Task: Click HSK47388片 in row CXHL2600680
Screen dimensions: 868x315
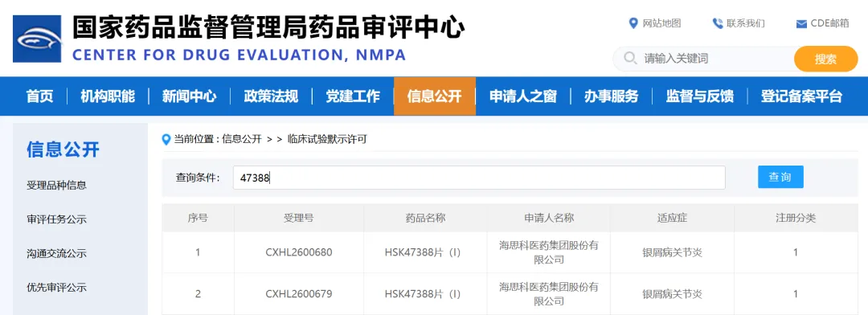Action: [423, 252]
